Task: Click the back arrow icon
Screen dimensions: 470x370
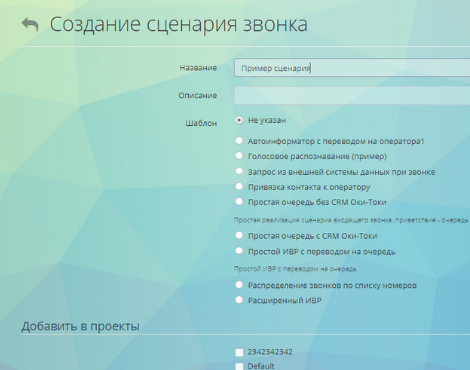Action: [30, 25]
